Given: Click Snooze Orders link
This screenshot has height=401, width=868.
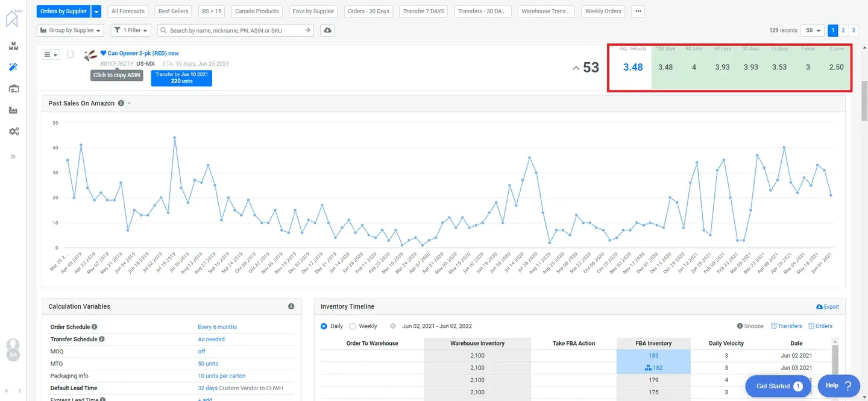Looking at the screenshot, I should 820,326.
